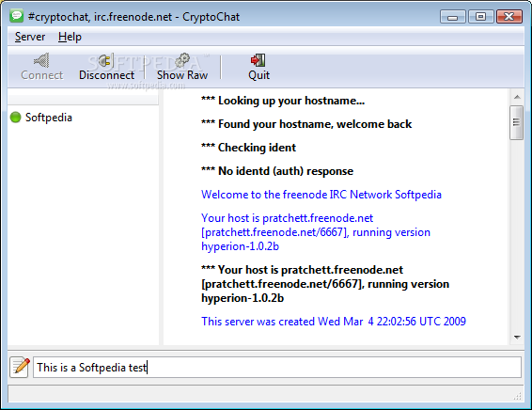Click the pencil notepad icon beside the message box

[20, 367]
